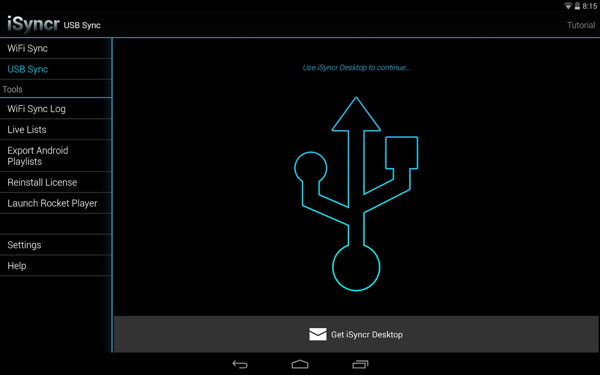Open Help in the sidebar
This screenshot has width=600, height=375.
55,266
